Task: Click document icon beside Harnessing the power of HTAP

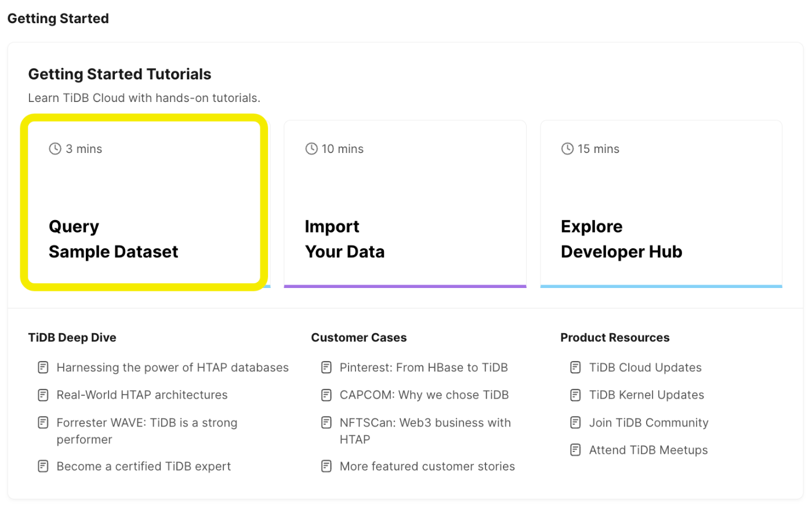Action: [x=43, y=367]
